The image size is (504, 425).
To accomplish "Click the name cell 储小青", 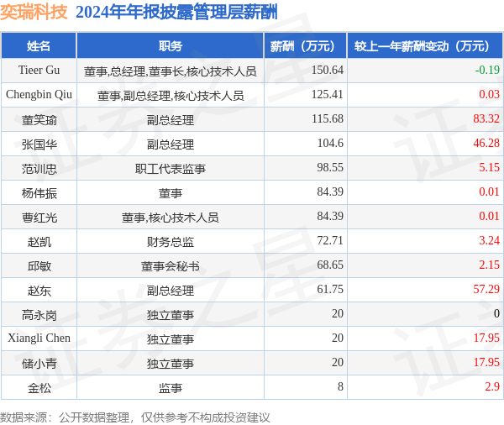I will point(39,364).
